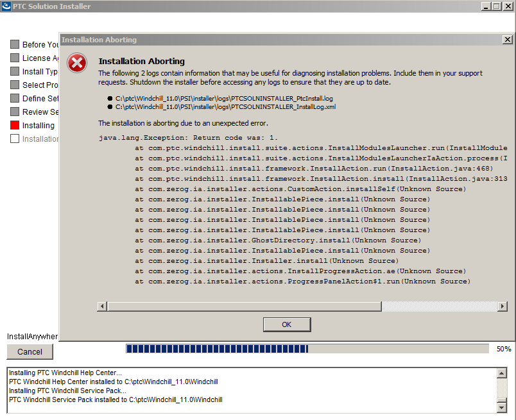
Task: Click the bullet before InstallLog.xml path
Action: coord(110,106)
